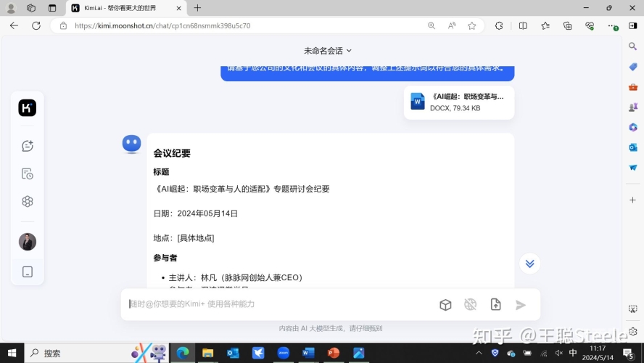Show hidden system tray icons

pyautogui.click(x=479, y=353)
